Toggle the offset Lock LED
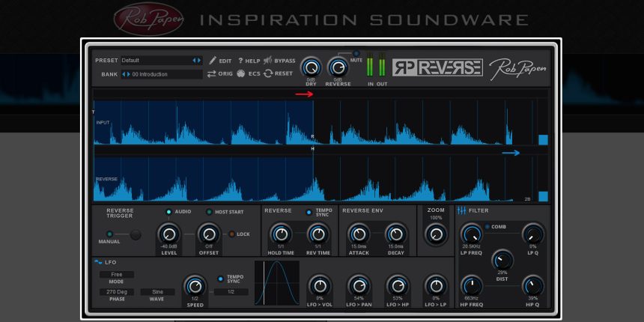This screenshot has height=322, width=644. pyautogui.click(x=231, y=234)
